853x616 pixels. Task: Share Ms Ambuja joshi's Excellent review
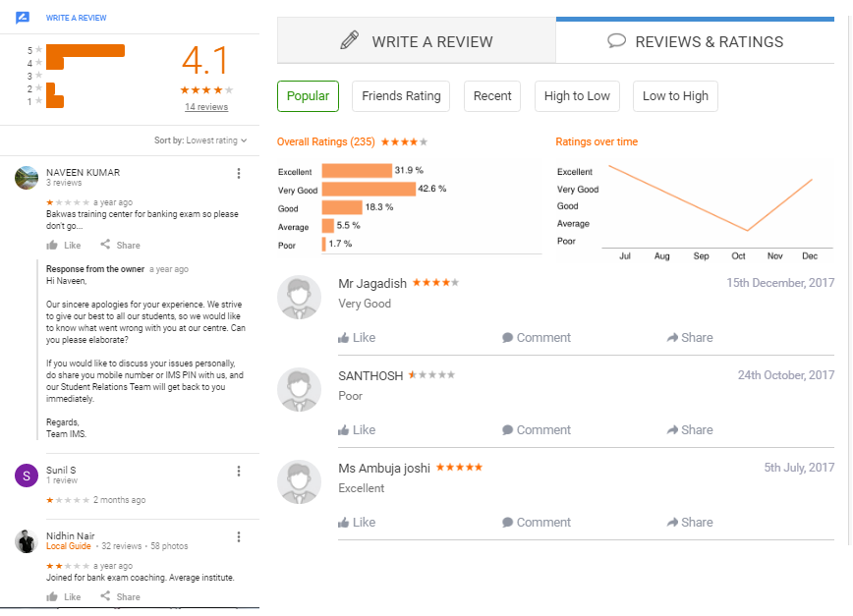(x=690, y=523)
